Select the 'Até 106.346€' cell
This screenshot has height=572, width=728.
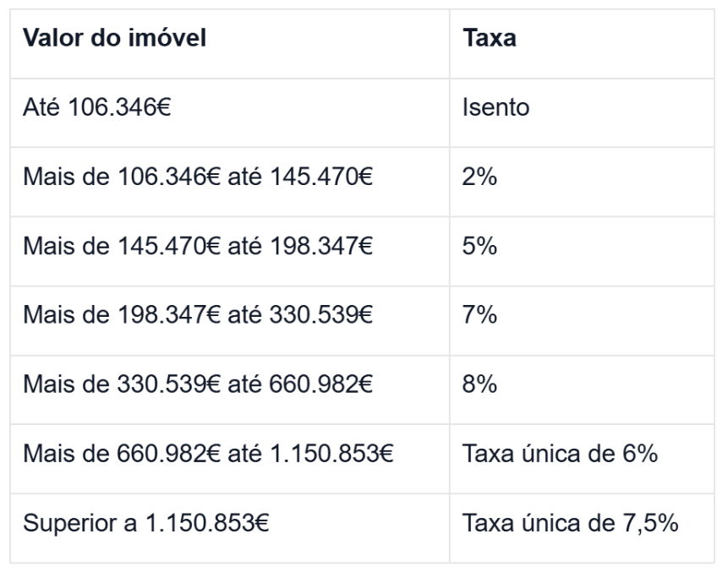tap(230, 112)
